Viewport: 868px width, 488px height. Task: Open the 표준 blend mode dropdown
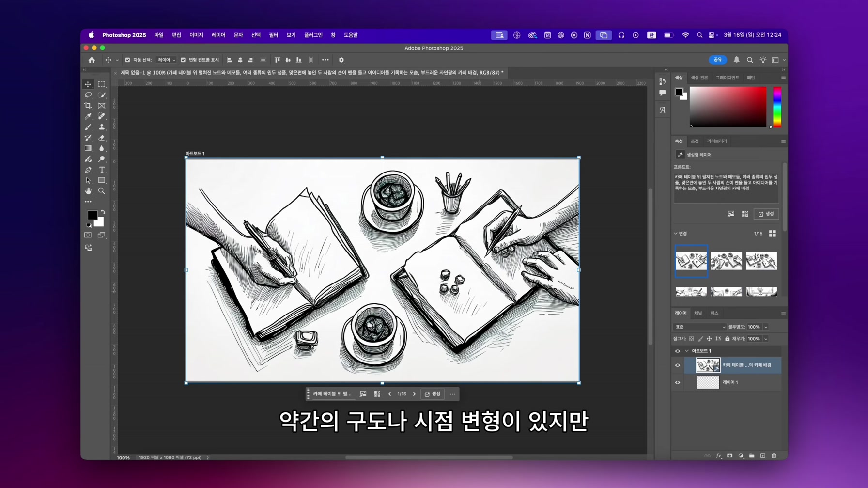pyautogui.click(x=700, y=327)
